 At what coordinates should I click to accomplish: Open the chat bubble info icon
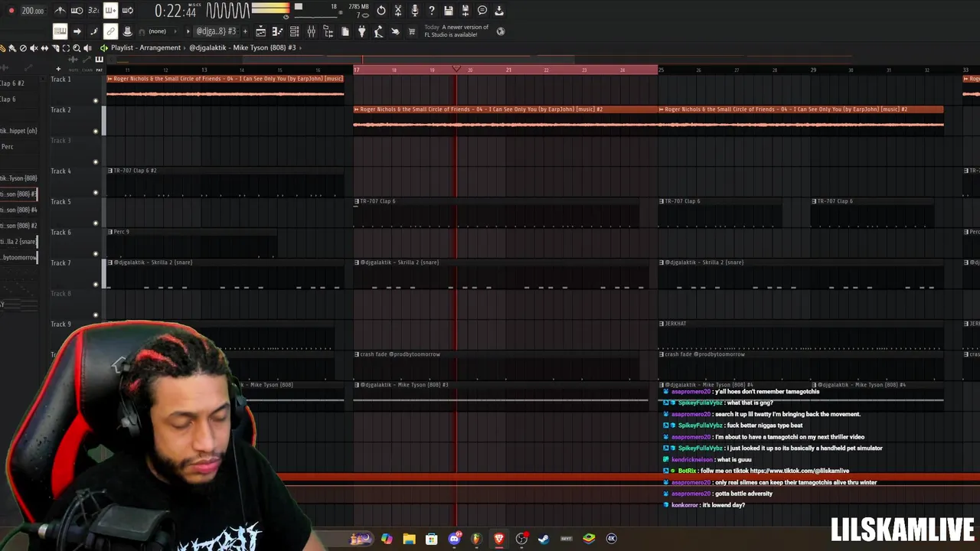tap(482, 11)
